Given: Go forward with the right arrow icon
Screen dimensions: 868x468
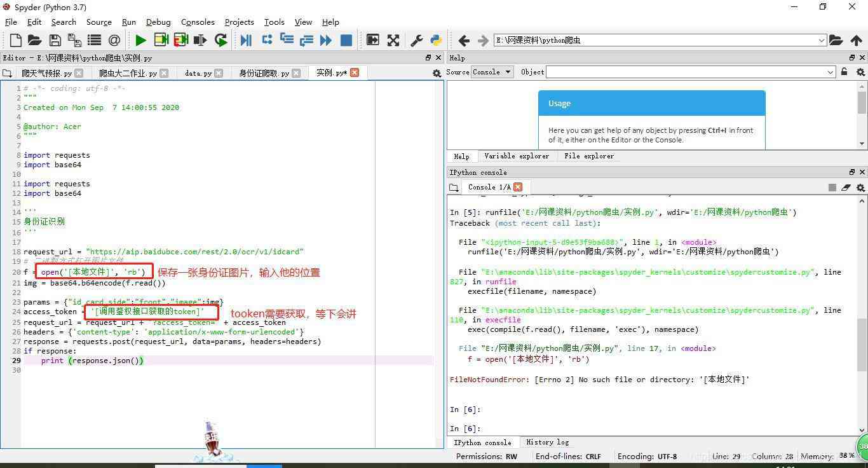Looking at the screenshot, I should [483, 40].
